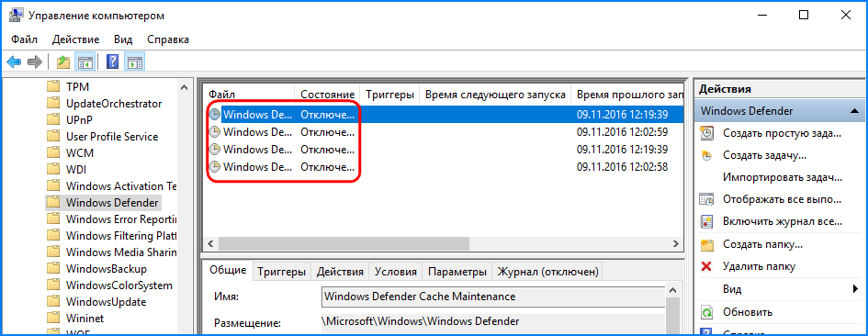Click Включить журнал всех заданий action
Image resolution: width=868 pixels, height=336 pixels.
click(783, 222)
